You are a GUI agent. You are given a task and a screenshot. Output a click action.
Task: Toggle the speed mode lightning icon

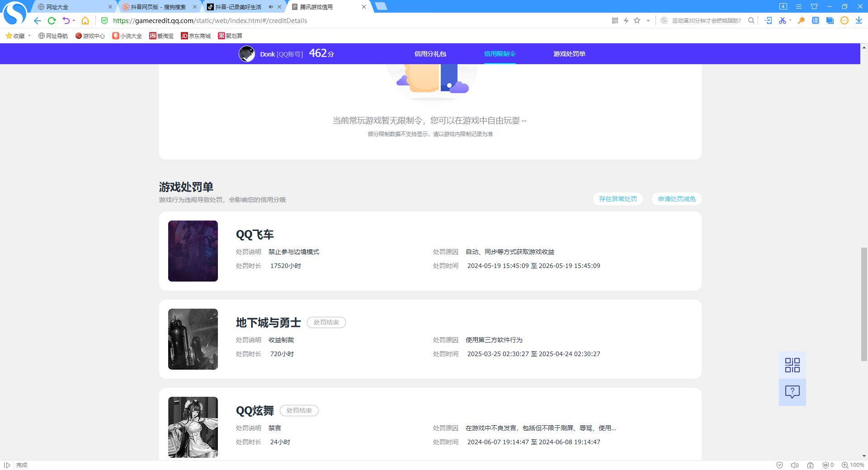point(626,21)
